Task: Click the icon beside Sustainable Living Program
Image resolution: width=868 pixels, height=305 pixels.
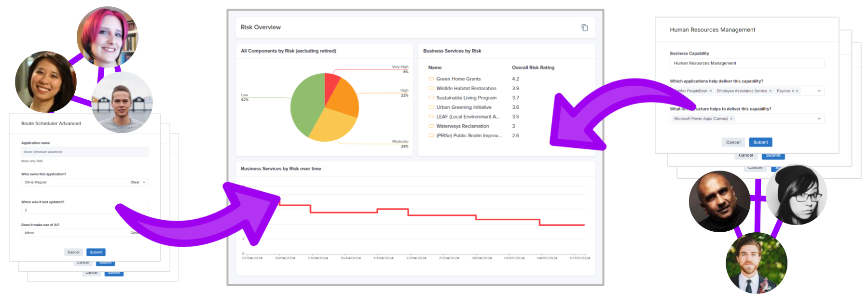Action: (x=431, y=98)
